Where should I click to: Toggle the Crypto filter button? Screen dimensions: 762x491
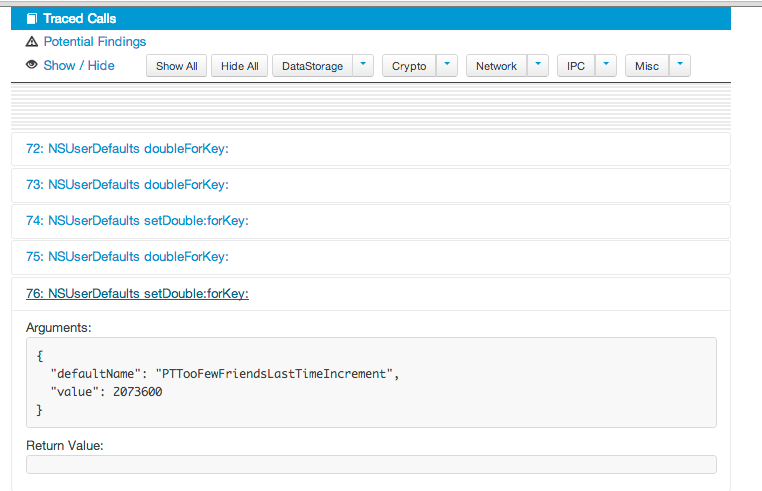409,66
